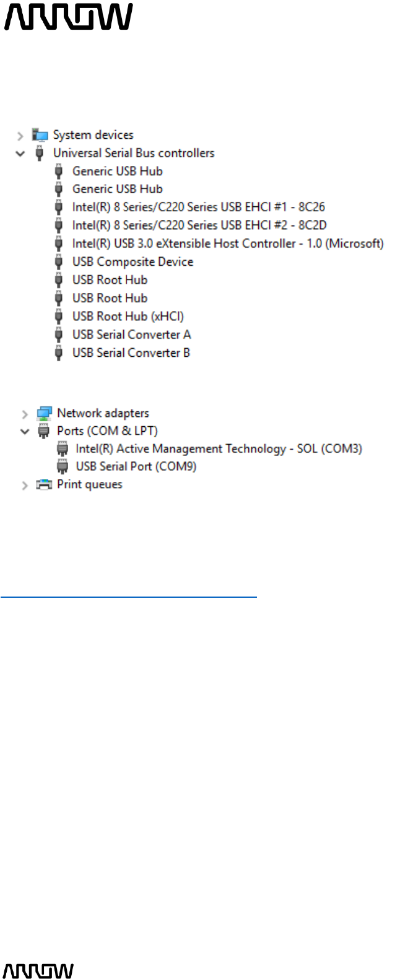Viewport: 400px width, 980px height.
Task: Click the USB Serial Port (COM9) icon
Action: 63,466
